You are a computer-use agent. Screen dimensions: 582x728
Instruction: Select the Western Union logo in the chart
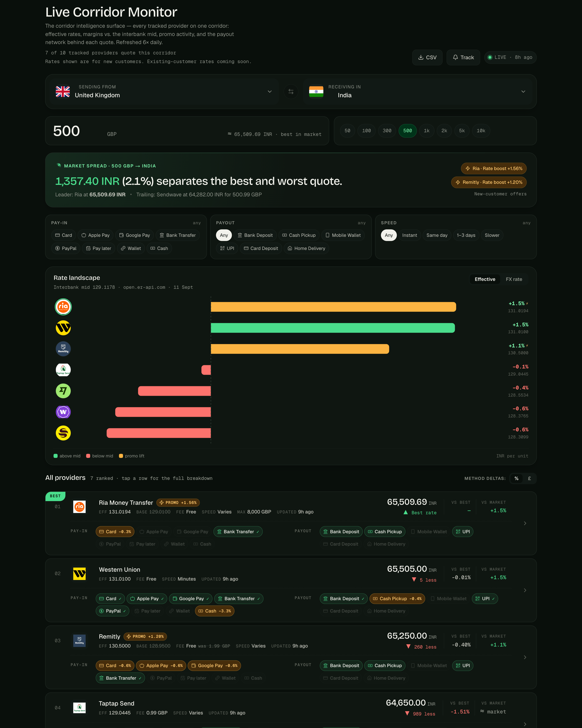(x=63, y=328)
